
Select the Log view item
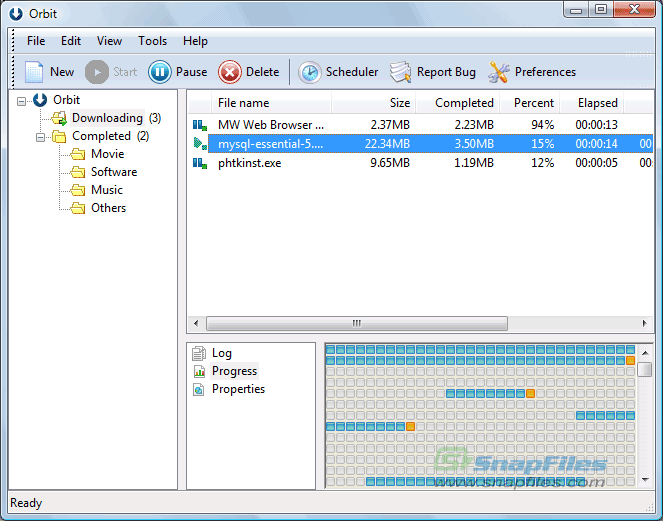pos(222,353)
